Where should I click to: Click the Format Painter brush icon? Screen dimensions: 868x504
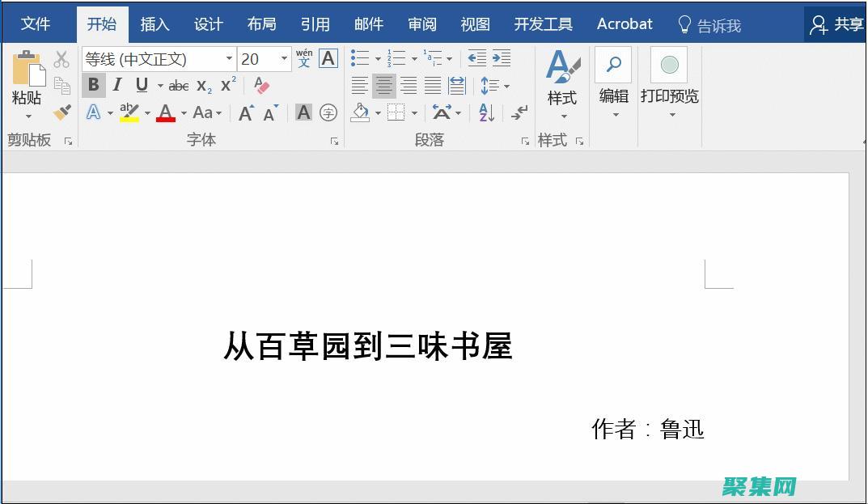[61, 112]
